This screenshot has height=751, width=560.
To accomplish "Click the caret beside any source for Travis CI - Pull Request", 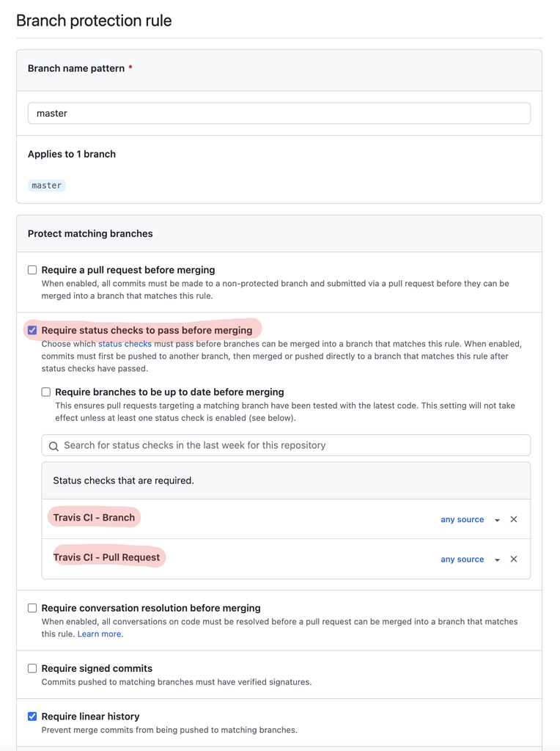I will [x=497, y=559].
